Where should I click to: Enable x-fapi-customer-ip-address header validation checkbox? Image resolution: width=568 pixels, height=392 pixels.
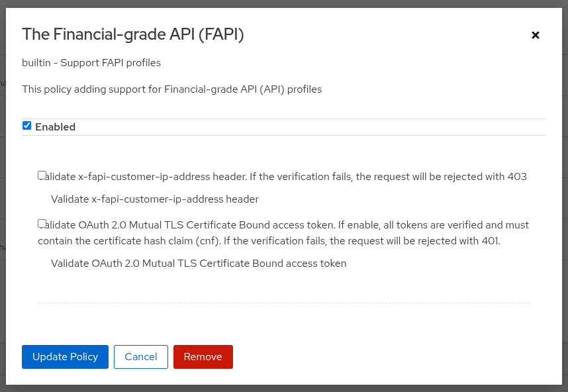42,175
